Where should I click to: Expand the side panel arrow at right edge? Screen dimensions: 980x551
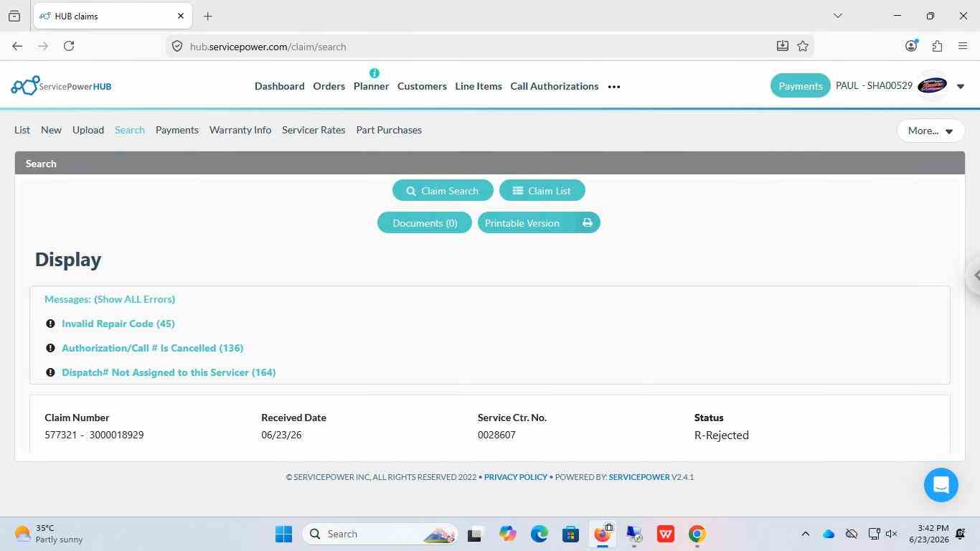974,275
